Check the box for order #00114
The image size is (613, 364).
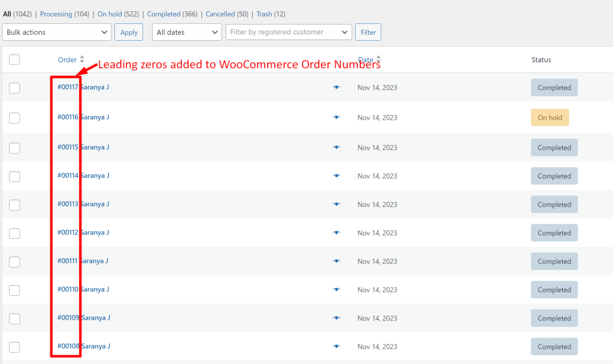pyautogui.click(x=14, y=177)
